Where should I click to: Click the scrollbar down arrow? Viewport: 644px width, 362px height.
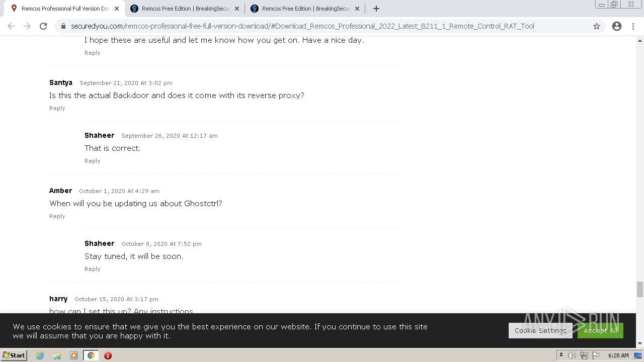(x=640, y=343)
